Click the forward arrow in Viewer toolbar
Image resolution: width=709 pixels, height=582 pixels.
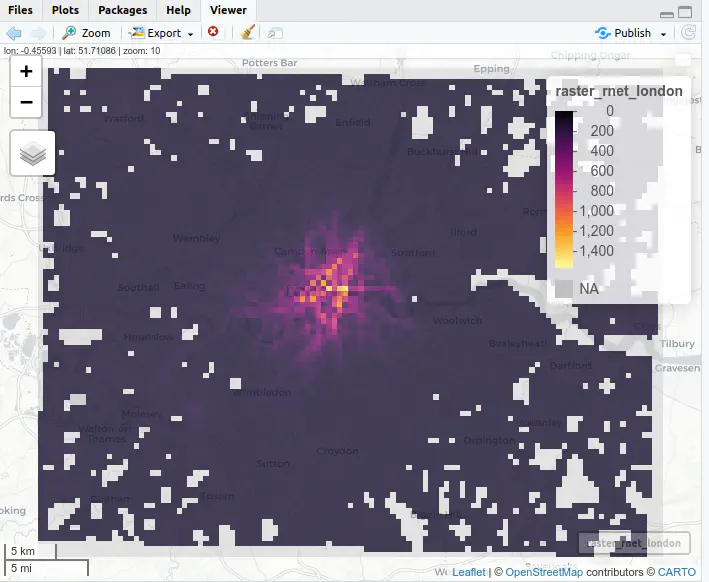37,32
